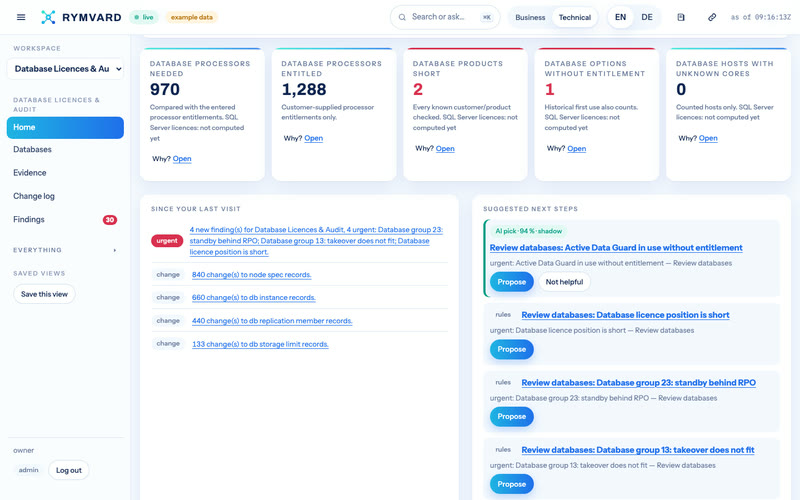Propose the licence position is short step
The image size is (800, 500).
click(x=512, y=349)
